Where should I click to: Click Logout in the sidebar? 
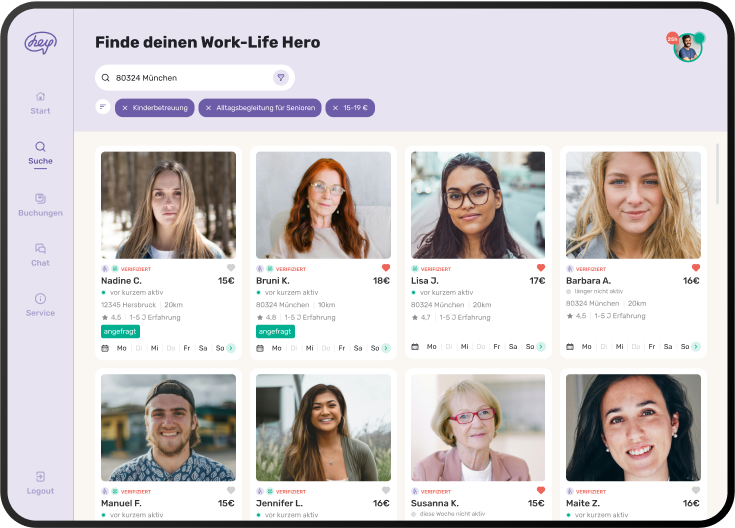(40, 483)
